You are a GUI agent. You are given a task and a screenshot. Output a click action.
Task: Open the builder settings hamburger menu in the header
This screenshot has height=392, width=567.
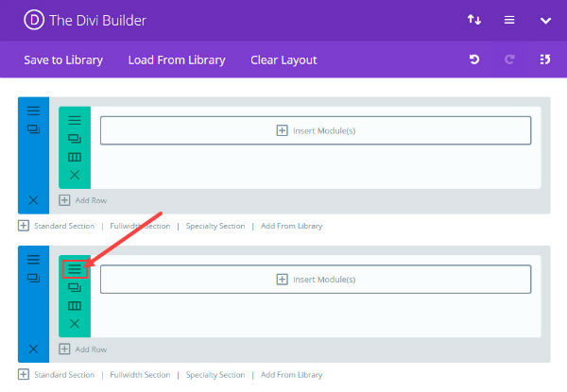pos(509,20)
